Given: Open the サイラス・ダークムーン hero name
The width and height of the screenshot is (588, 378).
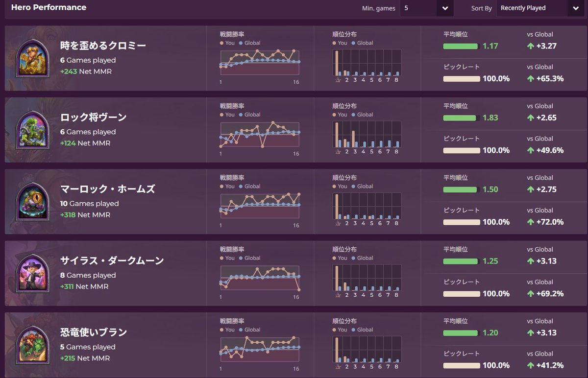Looking at the screenshot, I should pyautogui.click(x=112, y=260).
